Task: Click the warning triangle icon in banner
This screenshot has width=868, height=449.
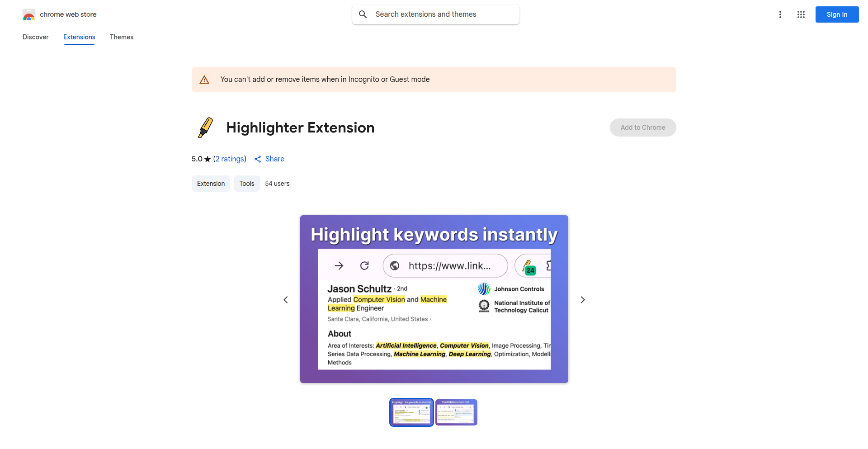Action: click(x=204, y=80)
